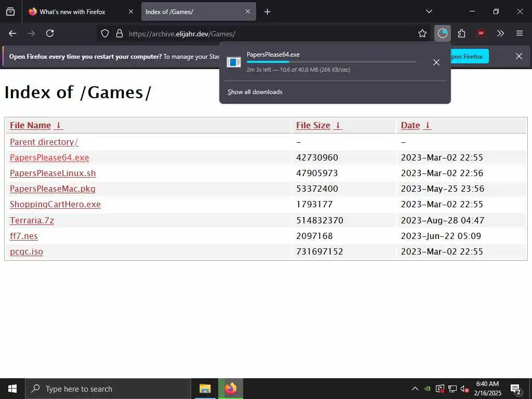
Task: Close the Index of /Games/ tab
Action: 248,11
